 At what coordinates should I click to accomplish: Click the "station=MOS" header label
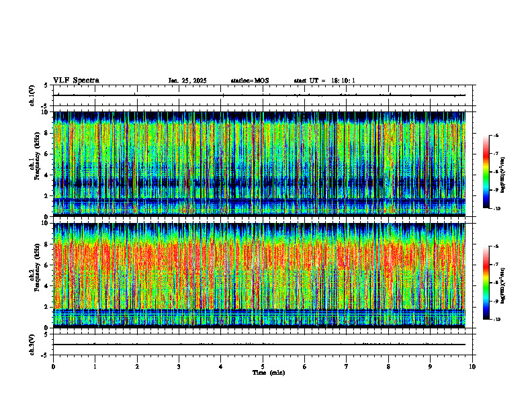tap(250, 81)
